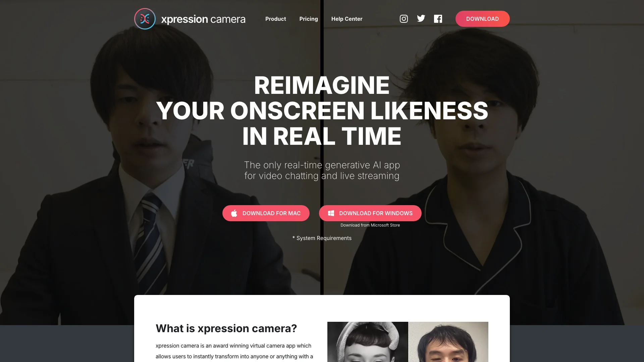Click the Product menu item
644x362 pixels.
coord(276,18)
